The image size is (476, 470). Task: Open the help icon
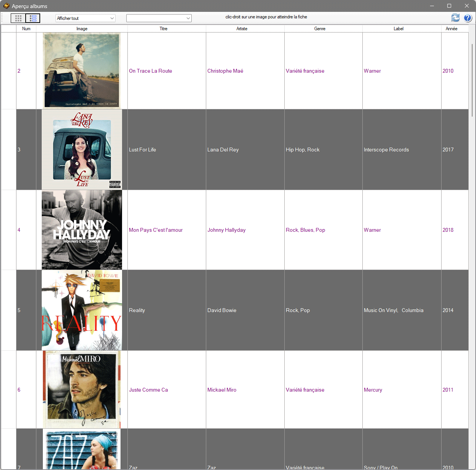[x=468, y=18]
